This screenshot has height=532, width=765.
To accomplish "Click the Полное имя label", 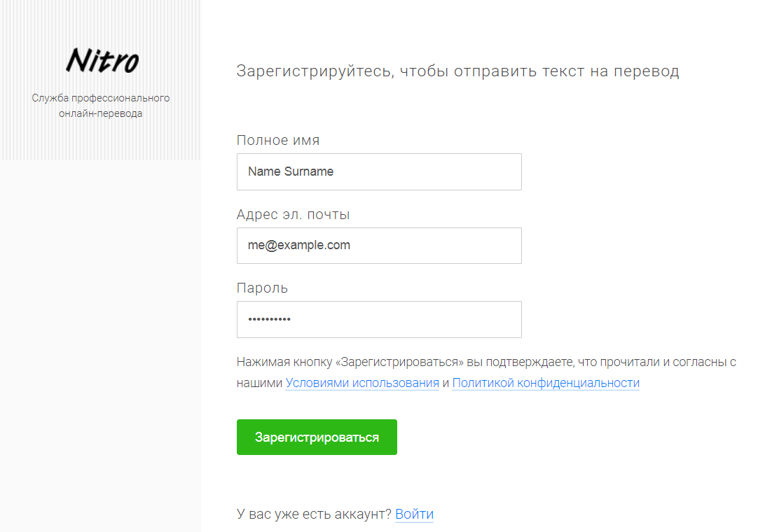I will [278, 141].
